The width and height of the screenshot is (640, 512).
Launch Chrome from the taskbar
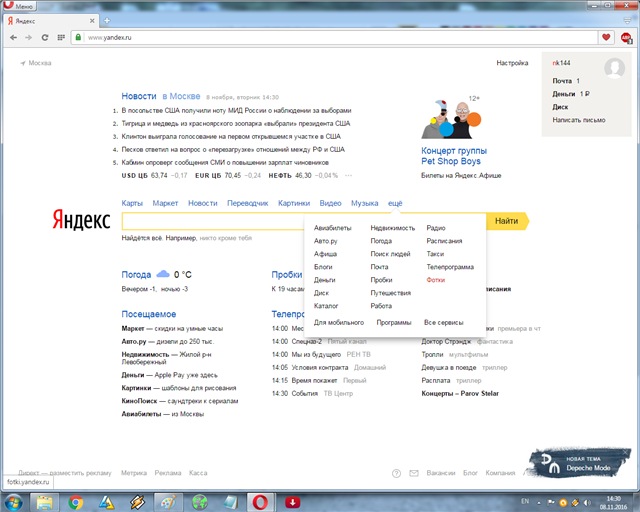(x=76, y=502)
